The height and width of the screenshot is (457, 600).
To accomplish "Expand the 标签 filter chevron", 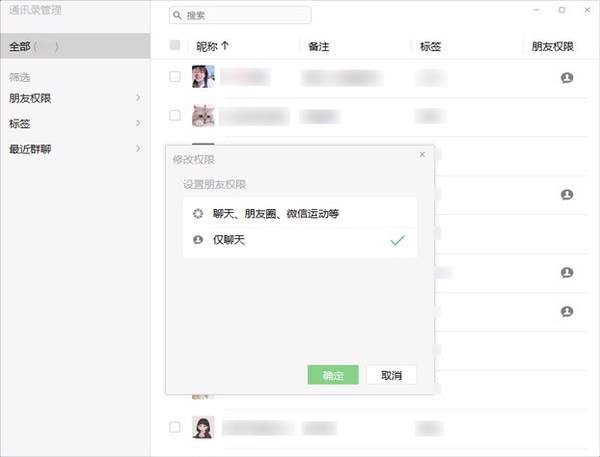I will [138, 123].
